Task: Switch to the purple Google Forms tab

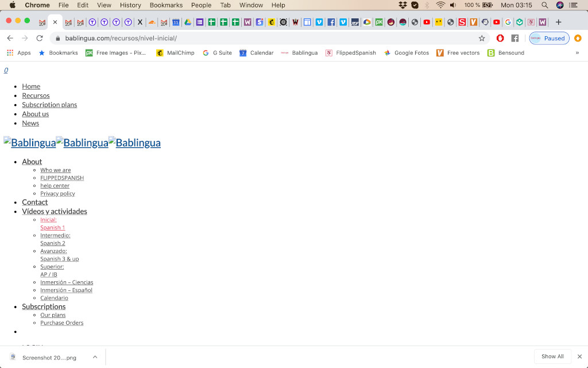Action: coord(200,22)
